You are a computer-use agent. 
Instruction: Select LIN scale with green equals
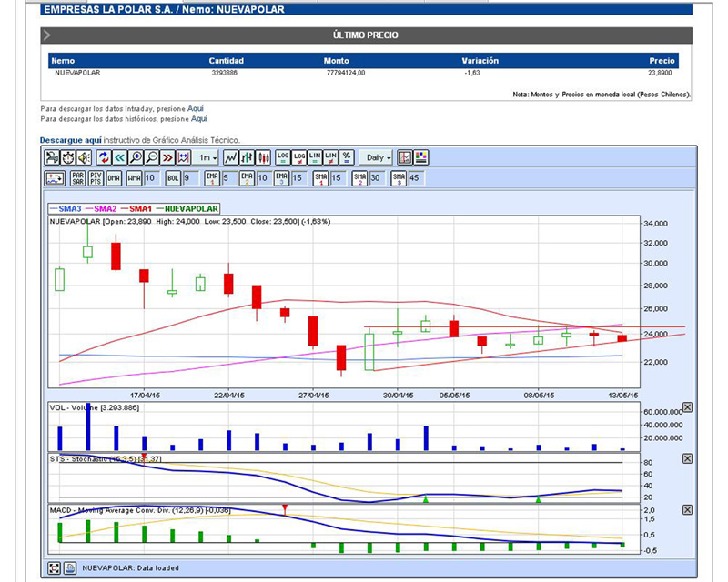pyautogui.click(x=315, y=158)
